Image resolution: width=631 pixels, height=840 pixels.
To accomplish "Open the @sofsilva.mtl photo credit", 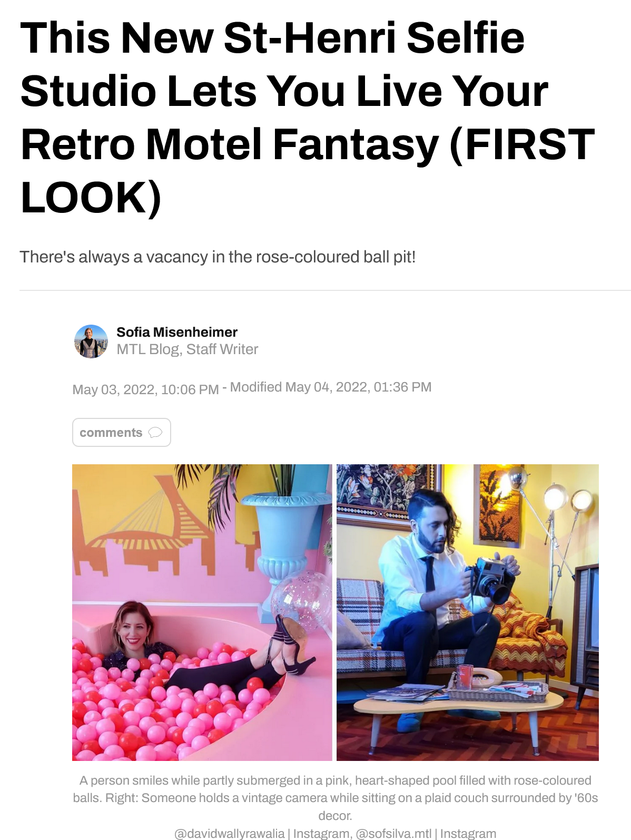I will 393,833.
